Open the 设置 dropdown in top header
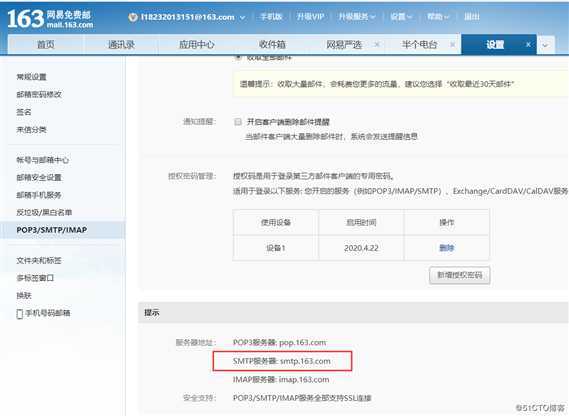Screen dimensions: 569x416 [x=401, y=17]
